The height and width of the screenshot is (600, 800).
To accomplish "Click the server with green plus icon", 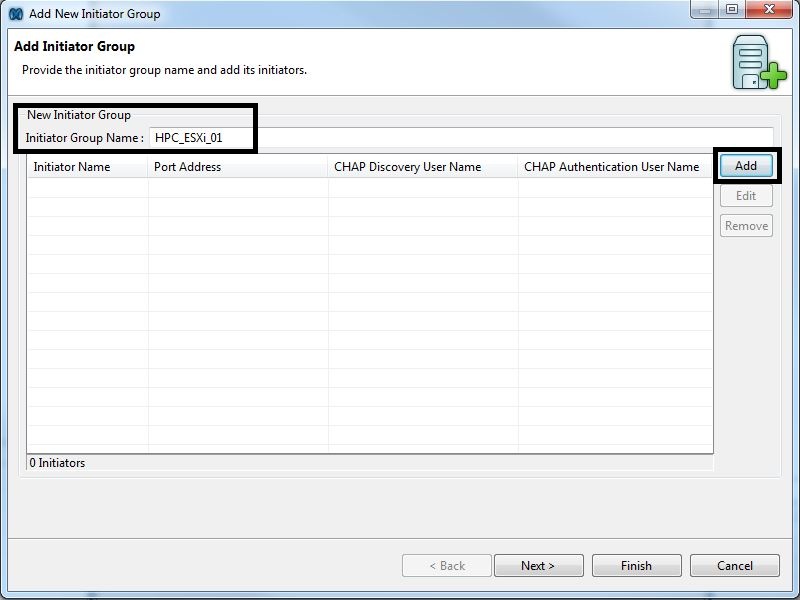I will point(758,63).
